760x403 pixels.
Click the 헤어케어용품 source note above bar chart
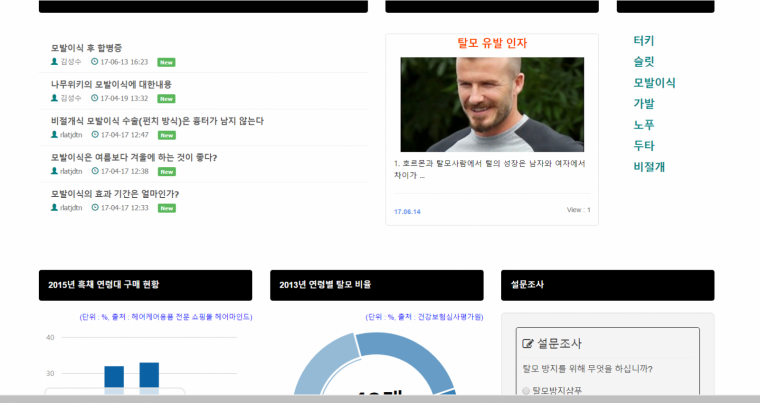[166, 317]
